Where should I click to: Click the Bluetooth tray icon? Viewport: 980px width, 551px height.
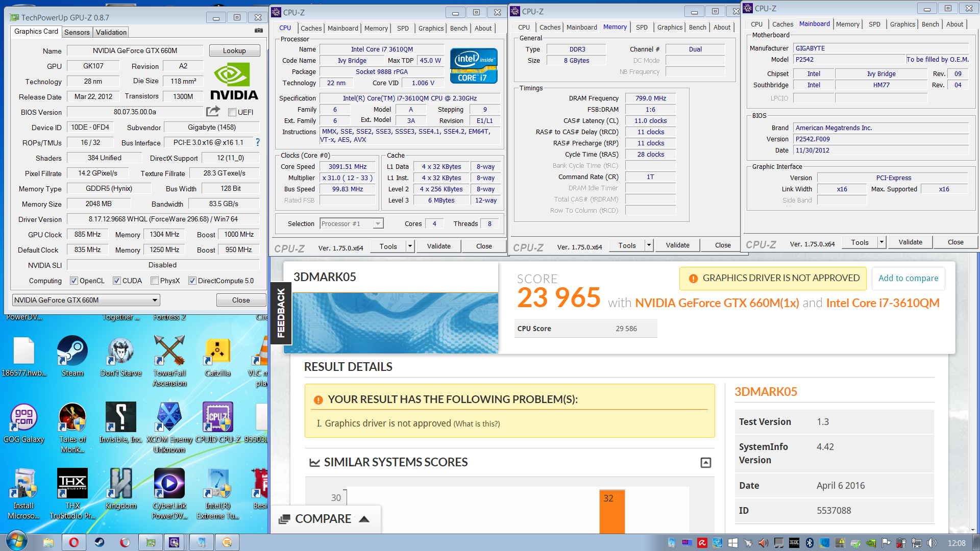coord(810,543)
